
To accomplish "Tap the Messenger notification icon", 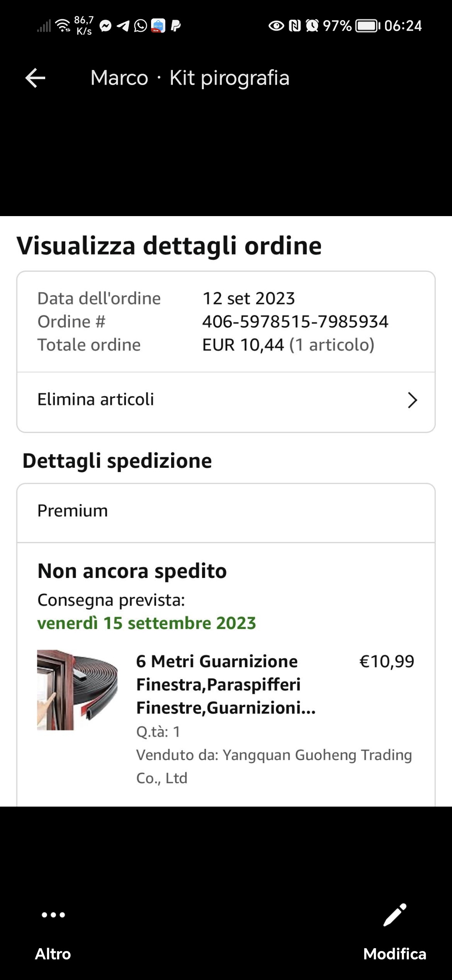I will click(x=106, y=26).
